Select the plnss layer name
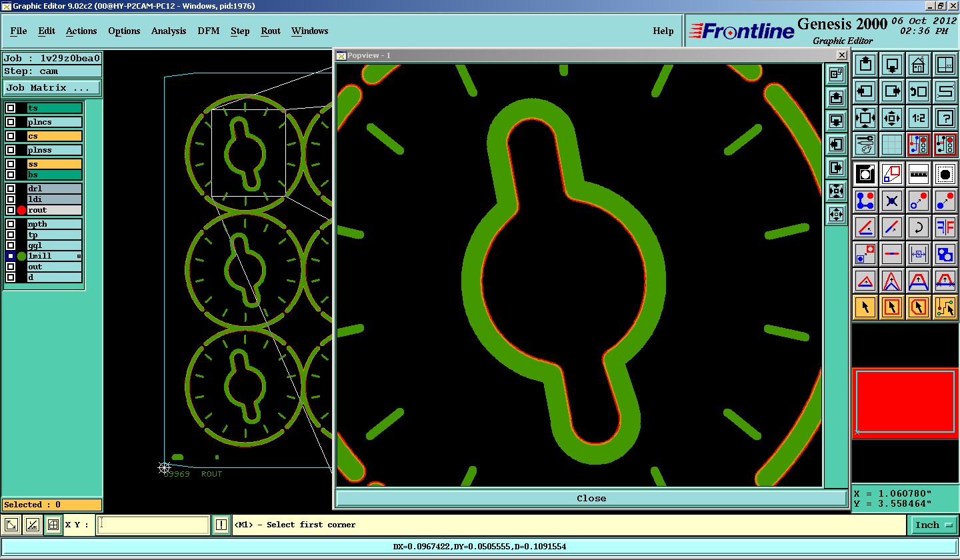Viewport: 960px width, 560px height. tap(55, 150)
